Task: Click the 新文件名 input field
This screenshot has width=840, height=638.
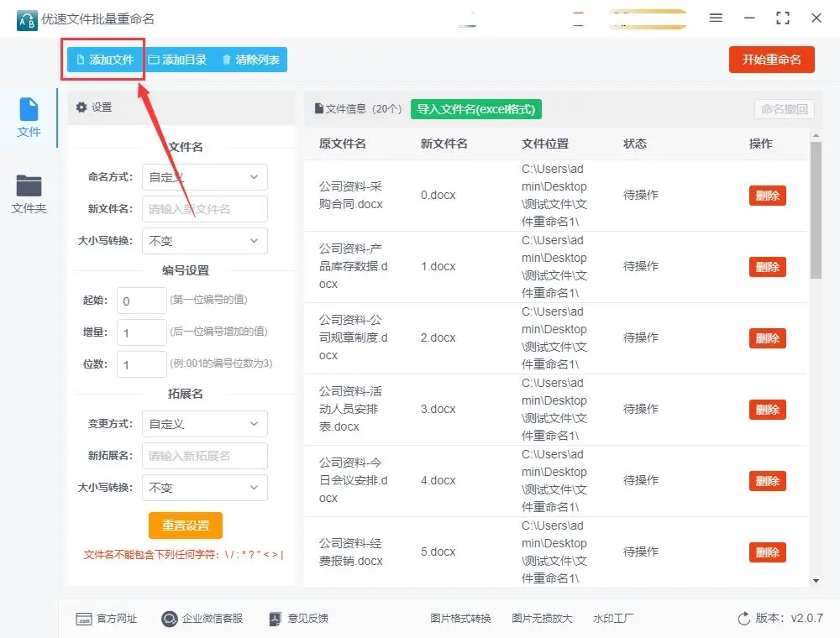Action: [205, 209]
